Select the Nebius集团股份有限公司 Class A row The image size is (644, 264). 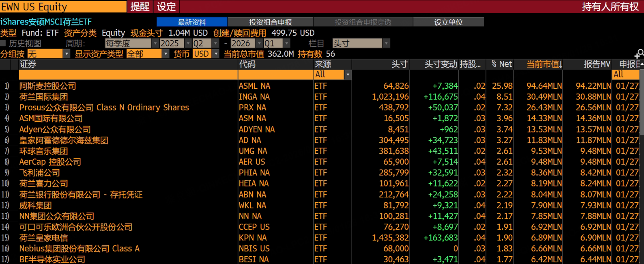pyautogui.click(x=320, y=249)
